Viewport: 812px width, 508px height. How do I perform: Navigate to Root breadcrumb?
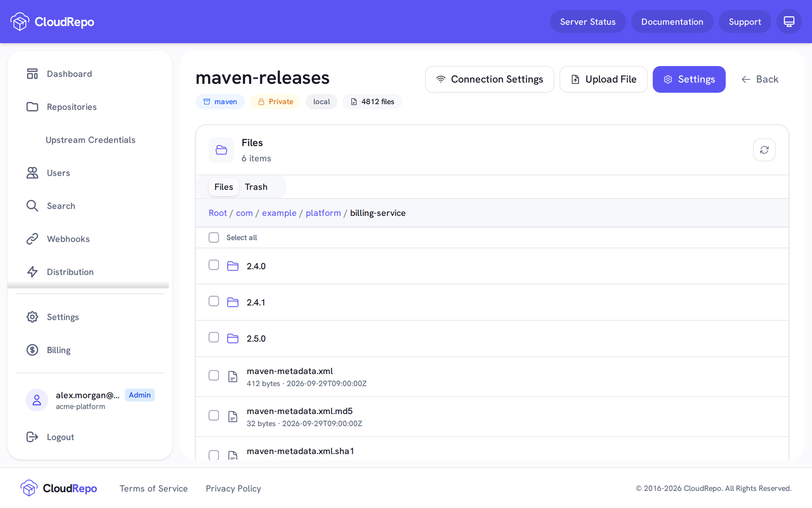[x=218, y=213]
